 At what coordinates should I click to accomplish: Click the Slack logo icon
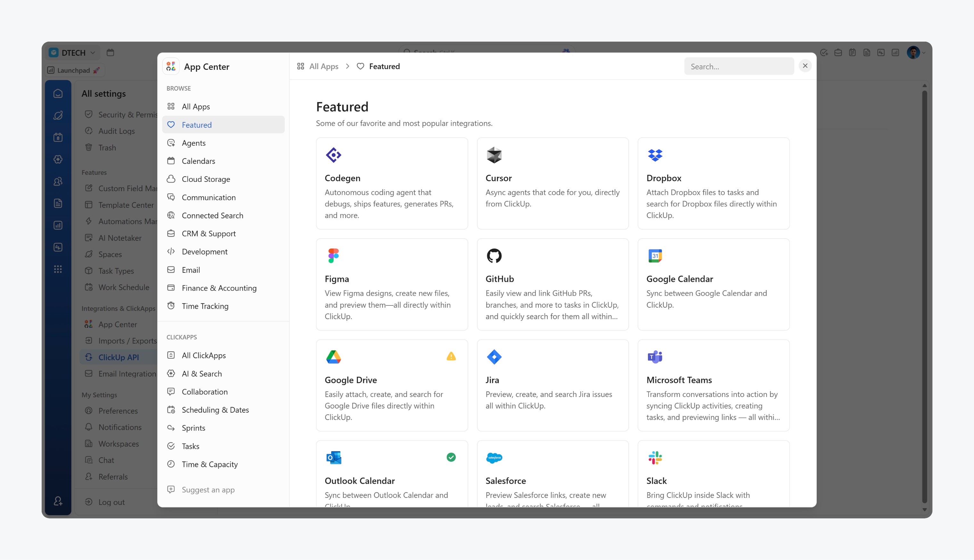(x=655, y=458)
